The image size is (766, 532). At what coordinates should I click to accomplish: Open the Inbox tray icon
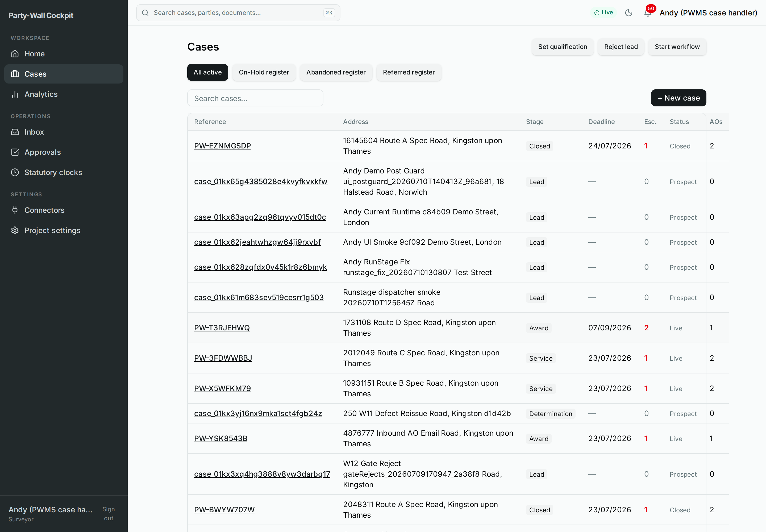click(15, 132)
